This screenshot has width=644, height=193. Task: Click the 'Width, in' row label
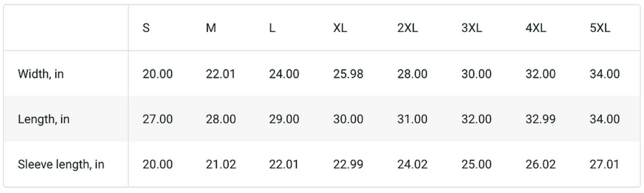point(41,74)
